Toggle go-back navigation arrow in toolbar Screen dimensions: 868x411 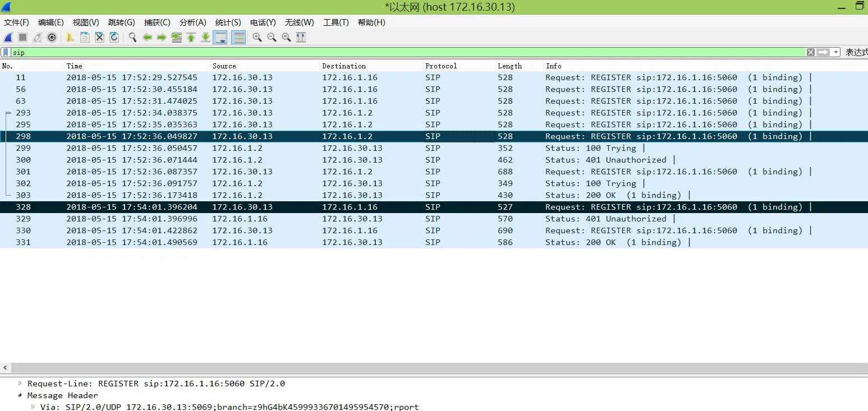coord(147,37)
